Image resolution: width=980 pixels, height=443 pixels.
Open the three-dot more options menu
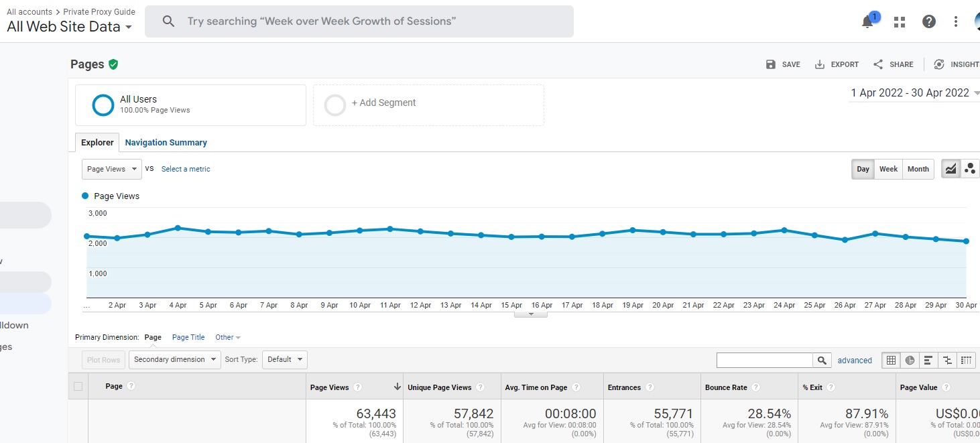956,21
